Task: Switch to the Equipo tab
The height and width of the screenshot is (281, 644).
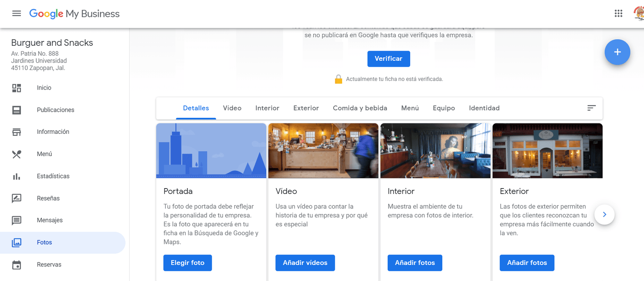Action: point(444,108)
